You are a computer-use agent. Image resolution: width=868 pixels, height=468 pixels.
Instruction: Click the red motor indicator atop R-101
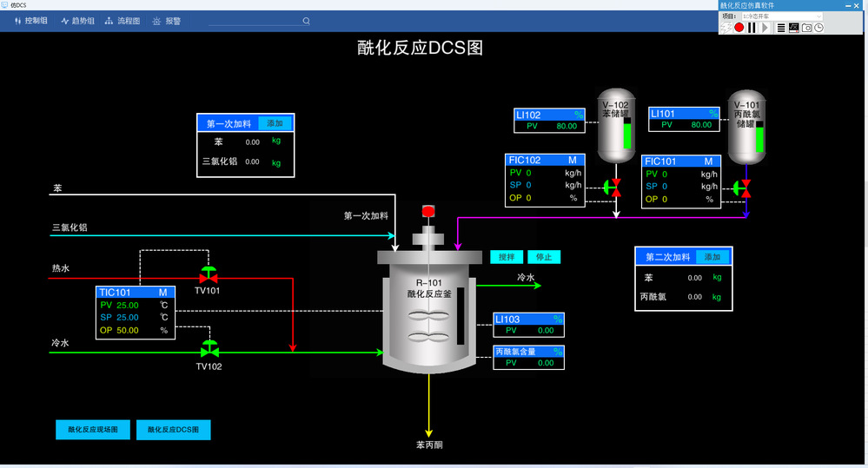[x=428, y=211]
